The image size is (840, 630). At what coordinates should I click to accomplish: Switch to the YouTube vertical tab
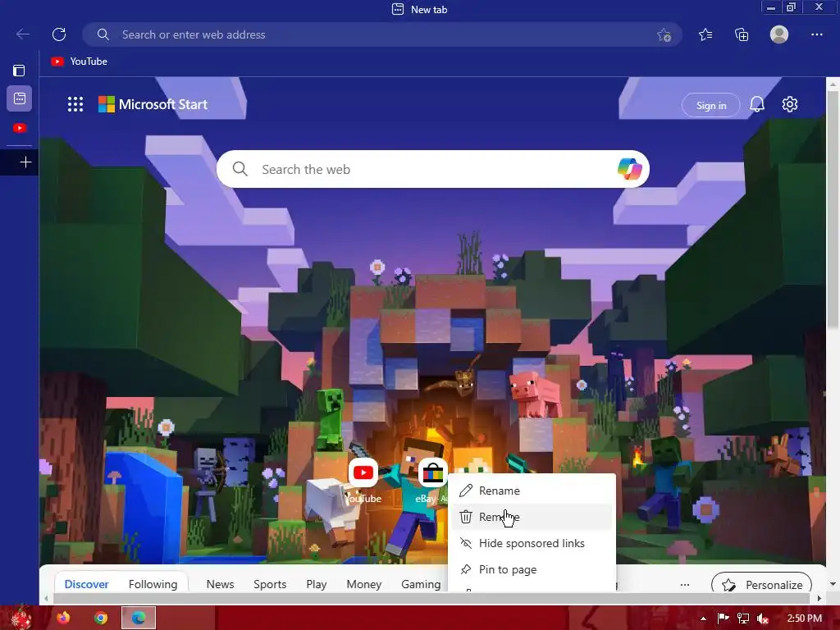point(20,128)
